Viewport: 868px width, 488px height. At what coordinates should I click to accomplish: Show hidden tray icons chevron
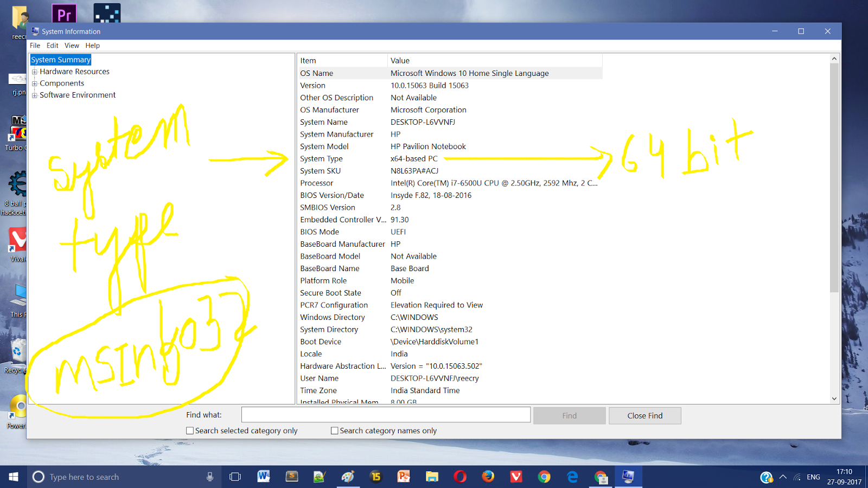click(x=783, y=477)
